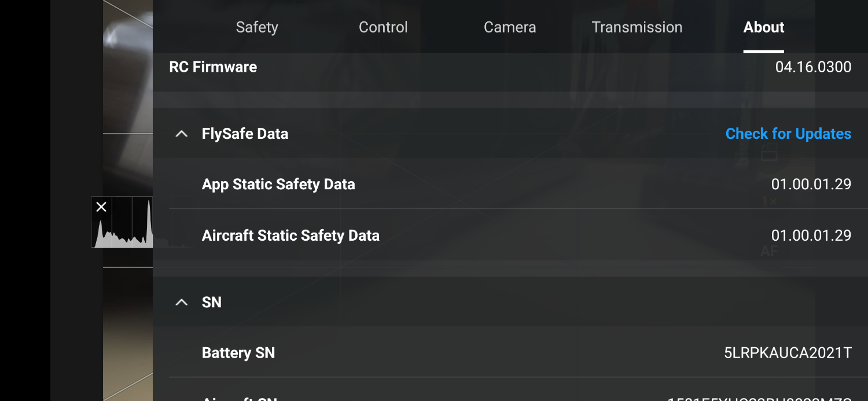The width and height of the screenshot is (868, 401).
Task: Close the histogram panel
Action: click(101, 207)
